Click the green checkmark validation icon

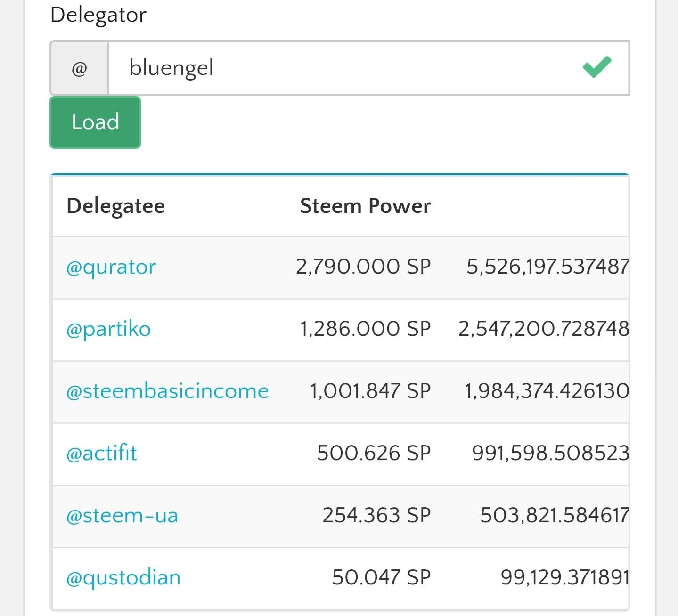tap(596, 67)
